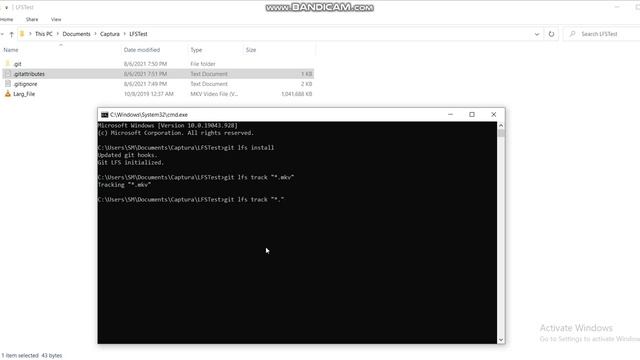Select the .gitattributes file icon
Viewport: 640px width, 360px height.
(7, 74)
